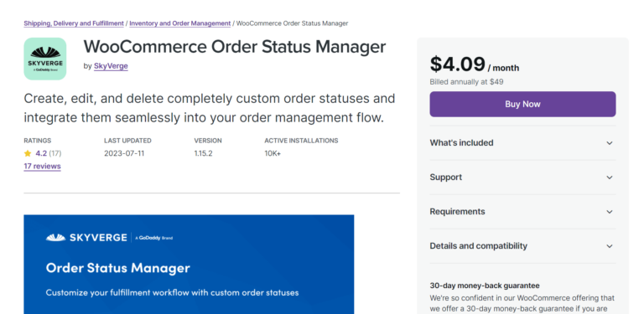Viewport: 644px width, 314px height.
Task: Click the SkyVerge product logo icon
Action: tap(45, 59)
